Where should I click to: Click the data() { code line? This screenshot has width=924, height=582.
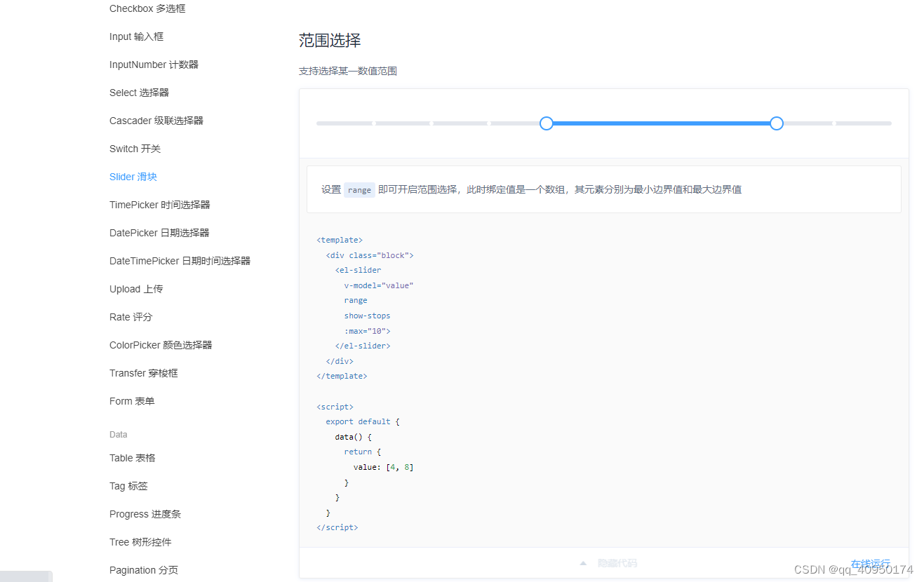353,437
